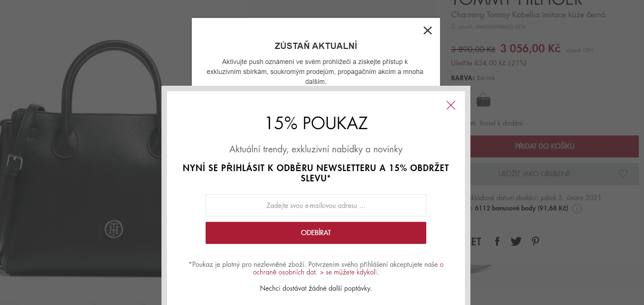Click the main handbag product image
Viewport: 644px width, 305px height.
tap(81, 158)
